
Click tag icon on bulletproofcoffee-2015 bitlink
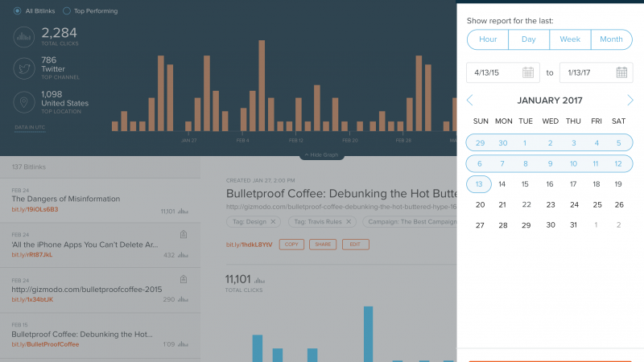coord(184,279)
